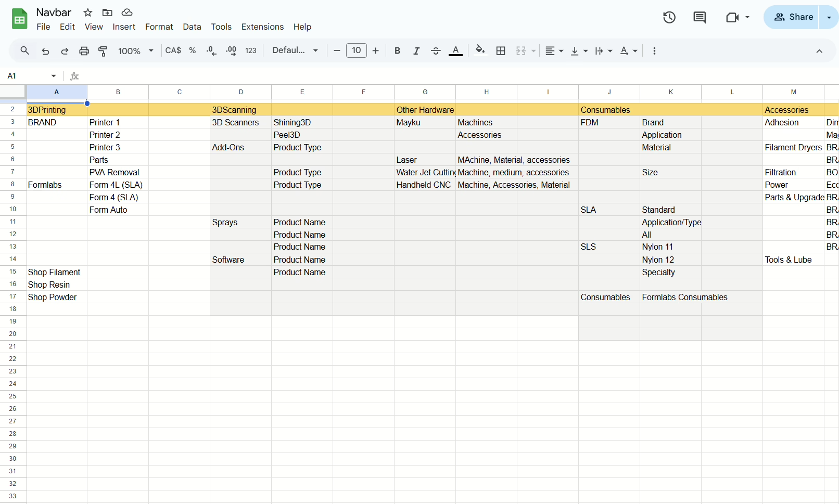This screenshot has width=839, height=504.
Task: Select the Other Hardware cell
Action: pyautogui.click(x=425, y=110)
